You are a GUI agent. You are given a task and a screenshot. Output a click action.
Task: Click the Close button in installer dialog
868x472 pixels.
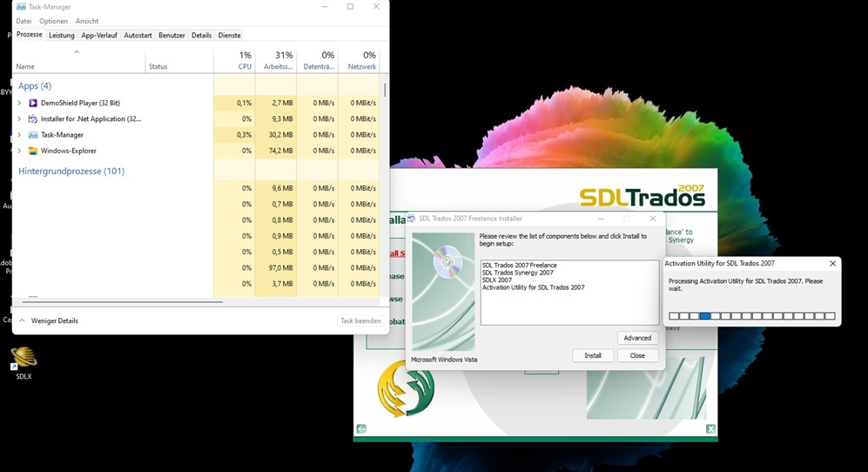click(637, 355)
